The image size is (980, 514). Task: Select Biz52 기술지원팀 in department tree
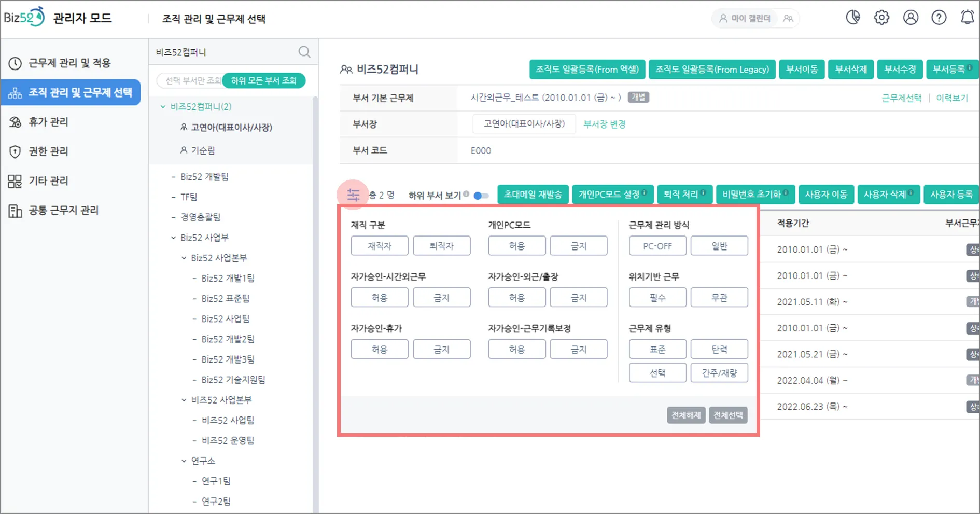(x=233, y=380)
